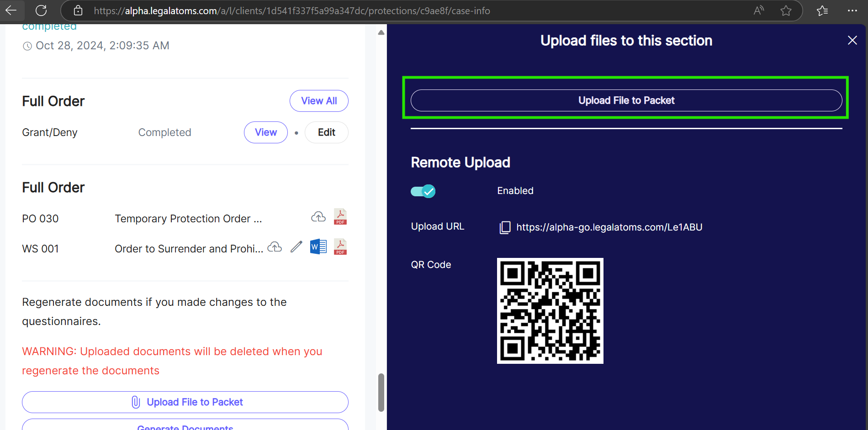Open browser Settings and more menu
The image size is (868, 430).
(x=852, y=10)
